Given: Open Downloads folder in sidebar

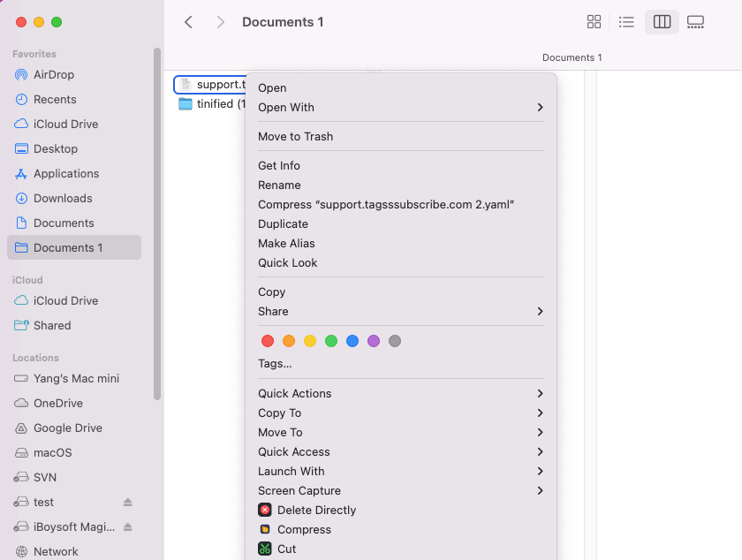Looking at the screenshot, I should (x=62, y=198).
